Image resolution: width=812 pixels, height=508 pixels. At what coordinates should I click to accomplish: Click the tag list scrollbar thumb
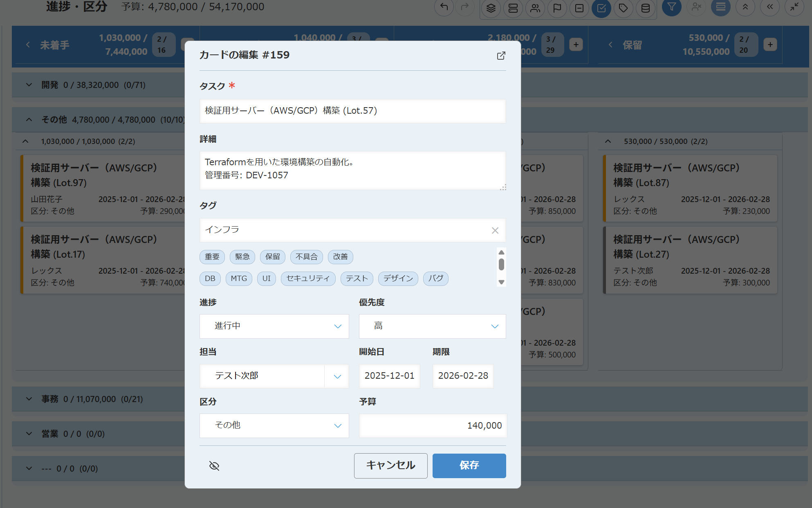click(x=501, y=265)
